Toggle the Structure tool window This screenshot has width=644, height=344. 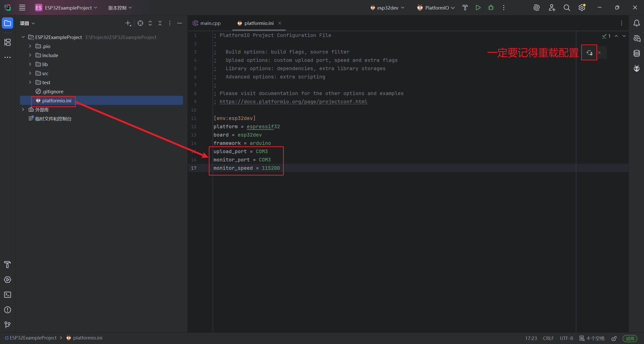point(8,42)
